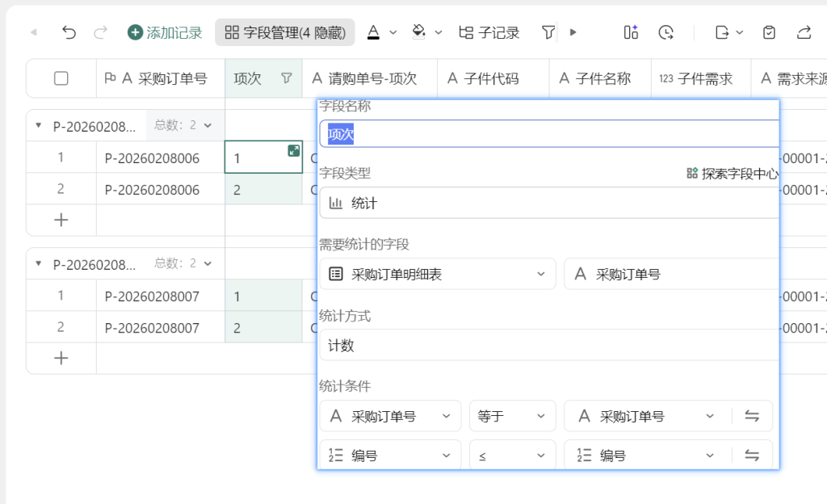
Task: Click the share arrow icon
Action: [x=804, y=32]
